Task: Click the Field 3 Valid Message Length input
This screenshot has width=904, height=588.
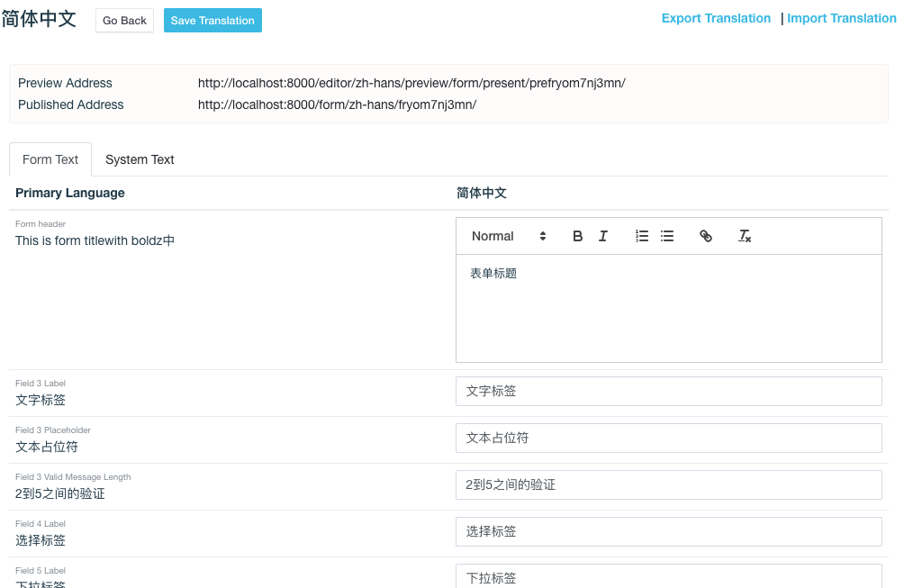Action: click(668, 484)
